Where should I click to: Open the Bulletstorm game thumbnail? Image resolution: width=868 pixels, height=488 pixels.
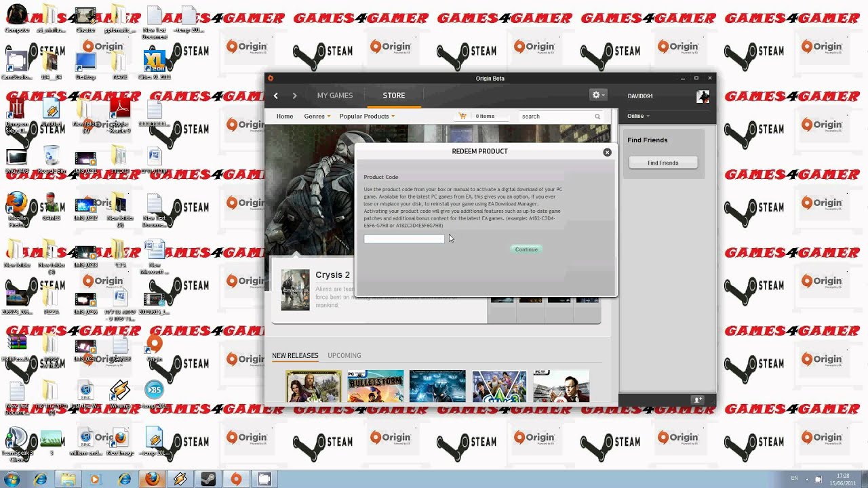click(375, 386)
